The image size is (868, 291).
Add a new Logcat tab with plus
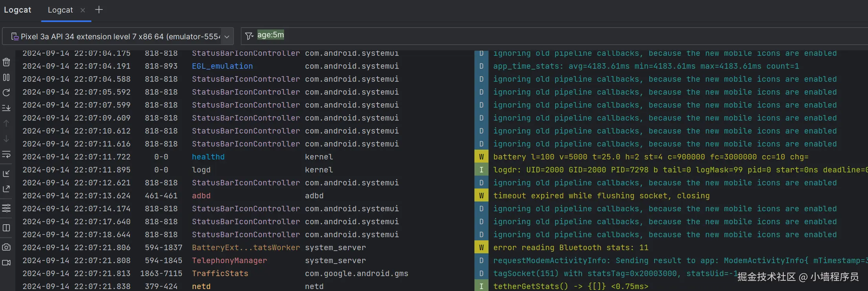(x=99, y=10)
